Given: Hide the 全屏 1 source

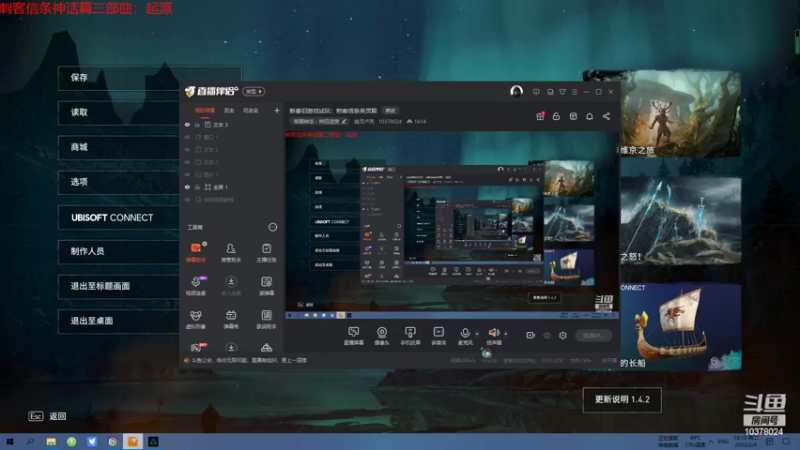Looking at the screenshot, I should point(187,187).
